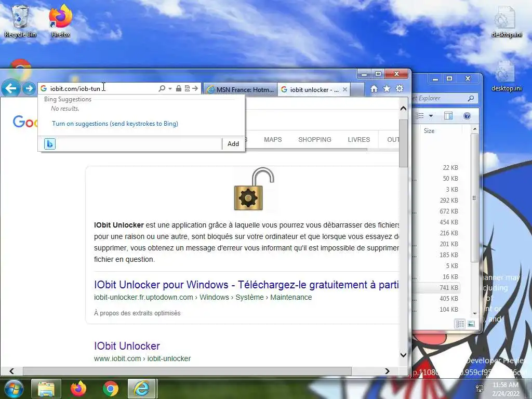Open the MAPS search tab
This screenshot has height=399, width=532.
pos(273,139)
